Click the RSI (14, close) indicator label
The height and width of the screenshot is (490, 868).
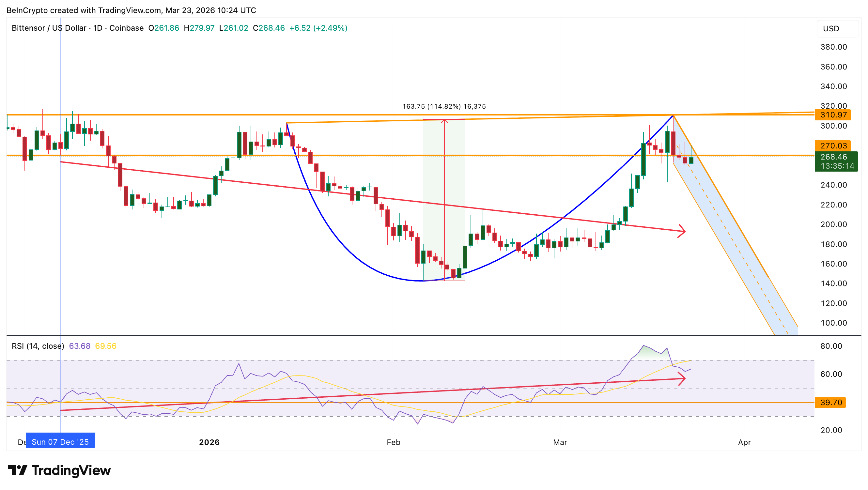(37, 346)
